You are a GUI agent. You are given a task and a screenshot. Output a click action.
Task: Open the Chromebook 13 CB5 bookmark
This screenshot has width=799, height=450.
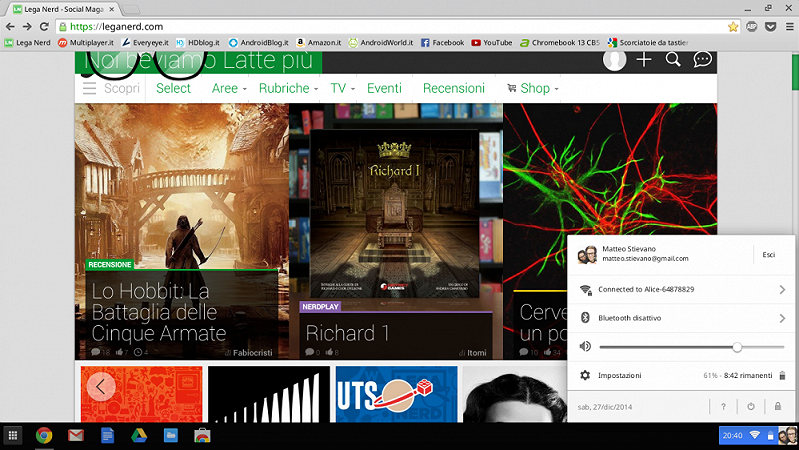[x=560, y=43]
